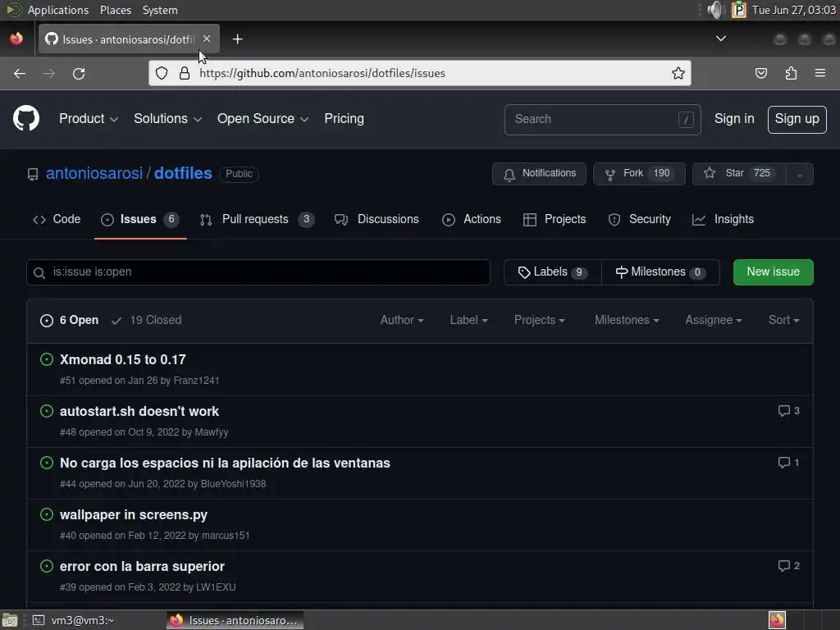Image resolution: width=840 pixels, height=630 pixels.
Task: Click the Sign up button
Action: (797, 119)
